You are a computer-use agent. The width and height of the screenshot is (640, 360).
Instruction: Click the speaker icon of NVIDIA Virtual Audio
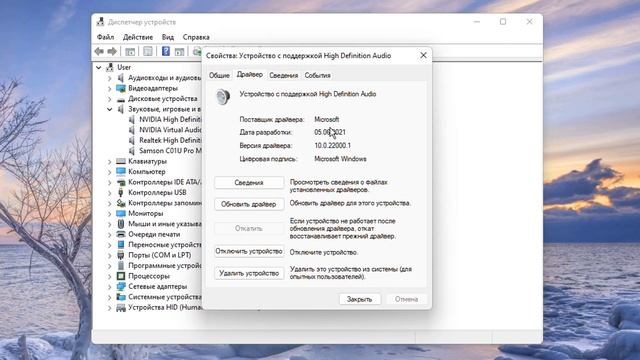(x=131, y=130)
